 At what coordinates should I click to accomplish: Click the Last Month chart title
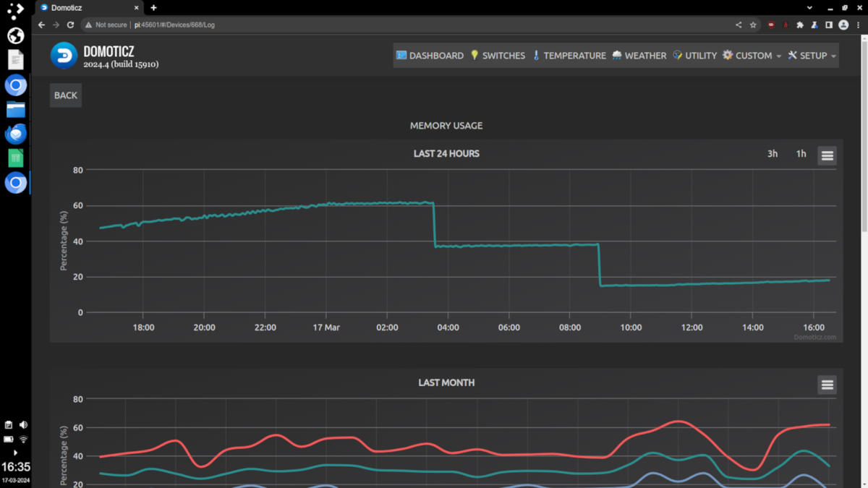(x=446, y=382)
